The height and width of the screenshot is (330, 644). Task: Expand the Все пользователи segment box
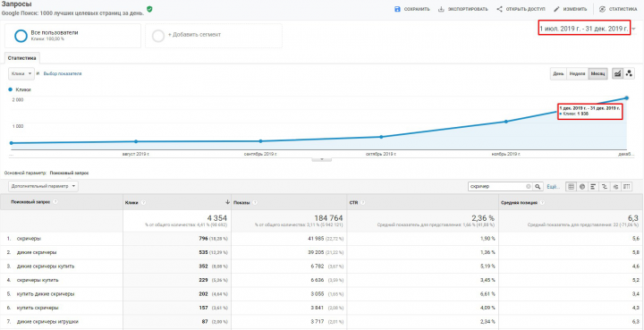[x=72, y=36]
